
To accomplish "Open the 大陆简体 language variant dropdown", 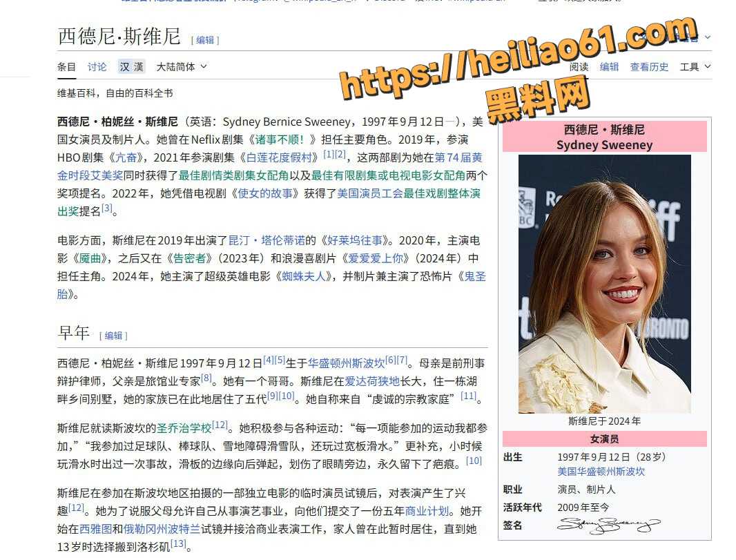I will [x=181, y=67].
